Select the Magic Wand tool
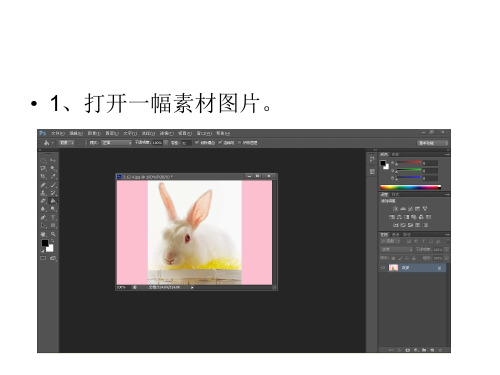The image size is (500, 375). [x=53, y=168]
